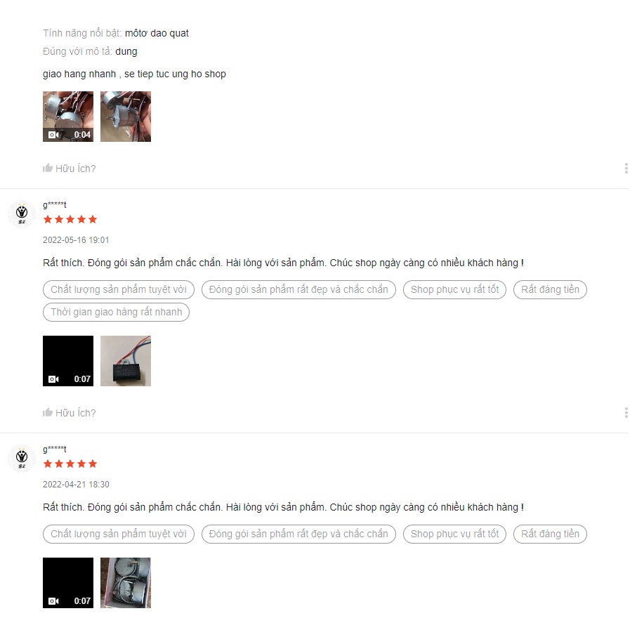The image size is (644, 644).
Task: Play the 0:04 motor video thumbnail
Action: 68,117
